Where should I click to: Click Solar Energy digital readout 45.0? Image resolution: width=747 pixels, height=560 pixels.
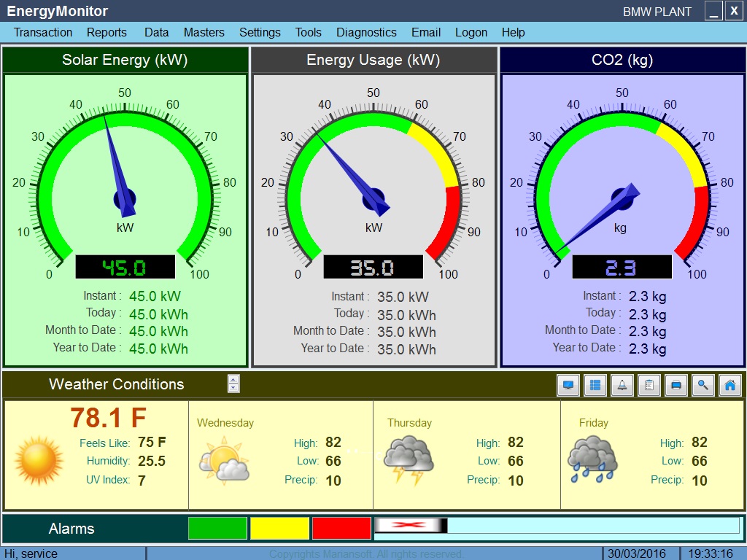(125, 267)
